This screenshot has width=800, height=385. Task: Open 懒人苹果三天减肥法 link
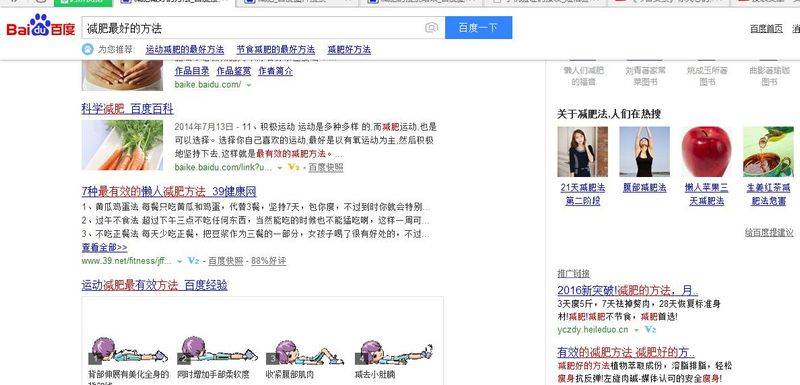[707, 194]
